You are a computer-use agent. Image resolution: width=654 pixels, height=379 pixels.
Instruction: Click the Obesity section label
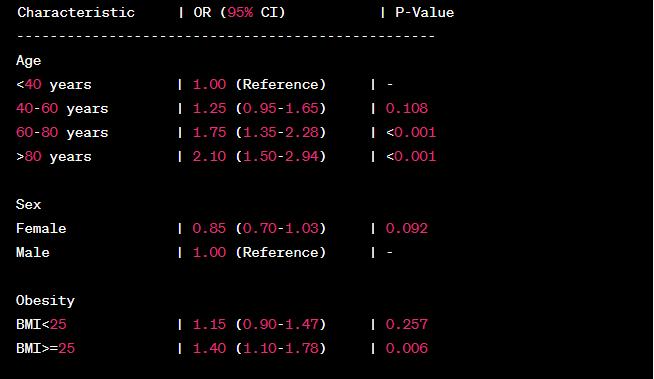point(45,301)
